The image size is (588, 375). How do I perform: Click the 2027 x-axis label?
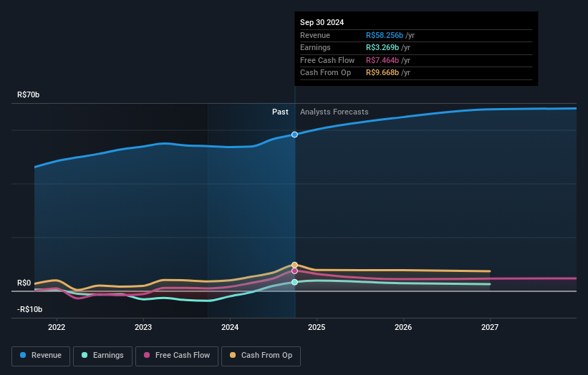click(490, 328)
